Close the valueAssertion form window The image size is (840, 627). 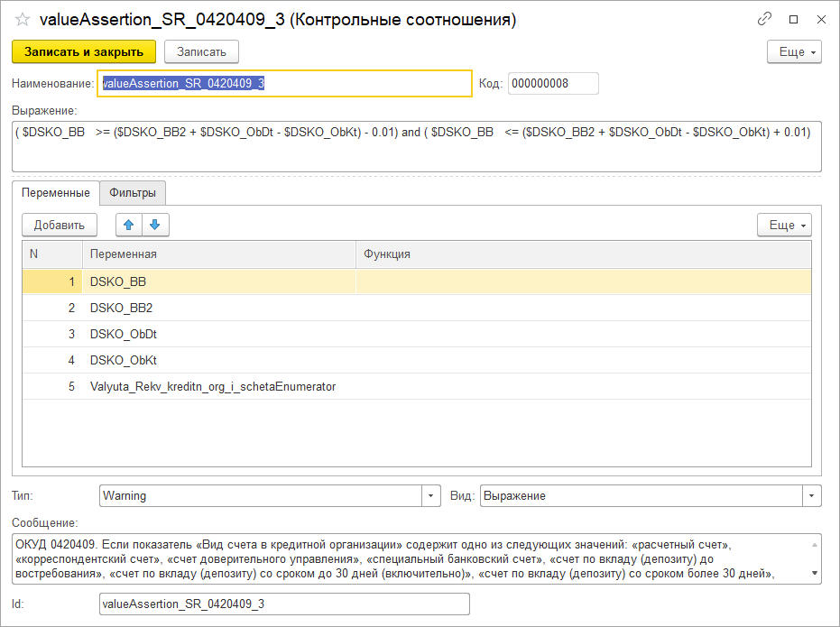(820, 19)
